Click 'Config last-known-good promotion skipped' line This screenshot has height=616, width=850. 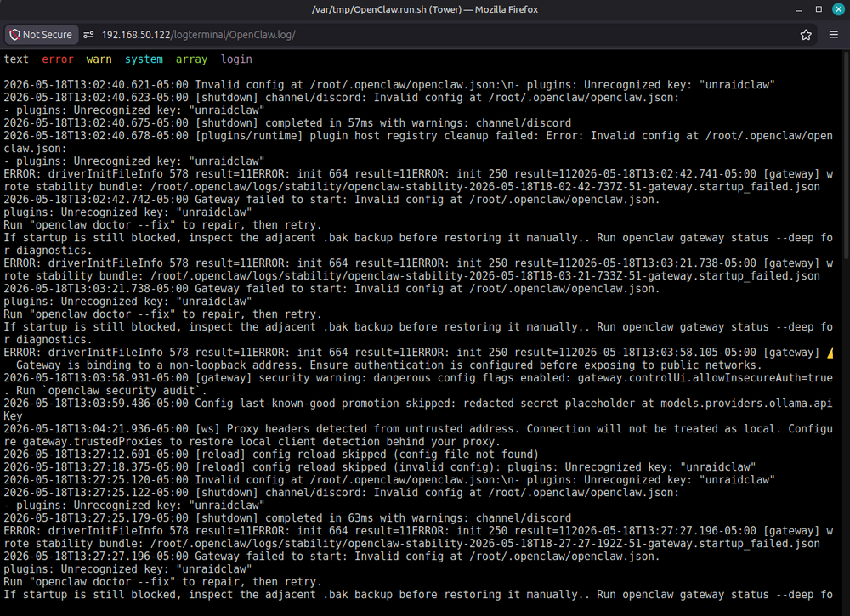coord(418,404)
